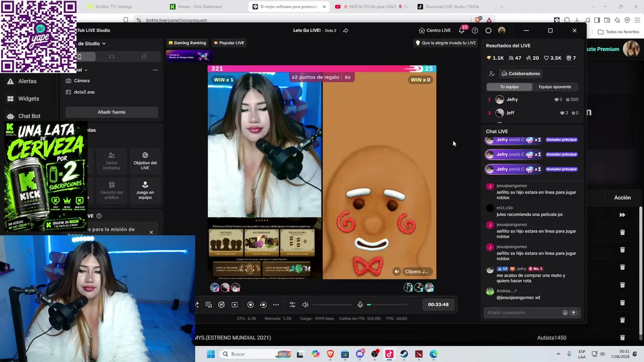This screenshot has height=362, width=644.
Task: Open the Gaming Ranking tab
Action: coord(187,43)
